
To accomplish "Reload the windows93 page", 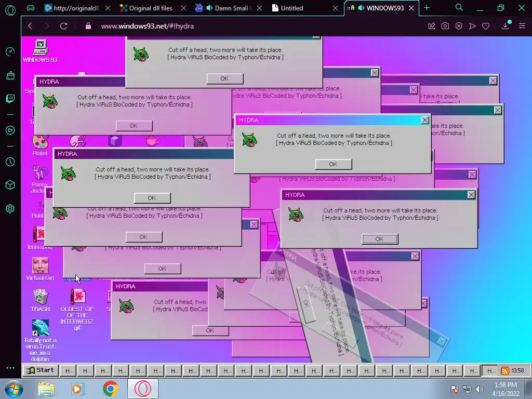I will click(63, 26).
